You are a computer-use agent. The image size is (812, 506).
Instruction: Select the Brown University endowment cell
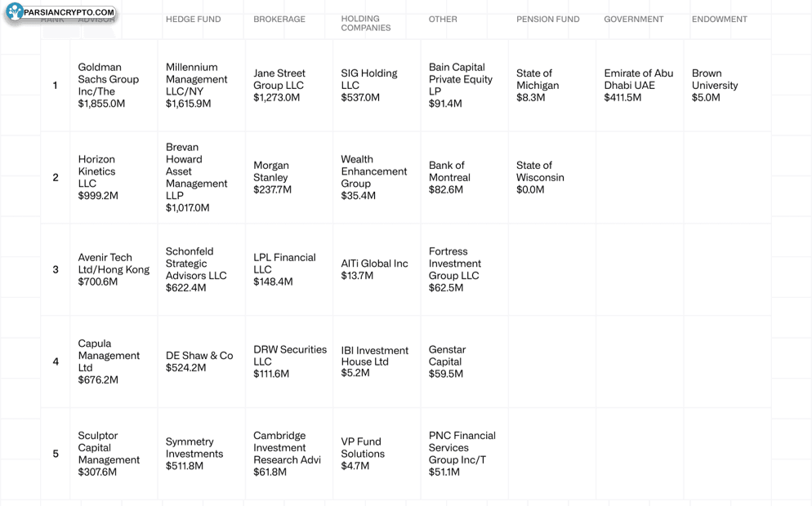click(x=714, y=86)
